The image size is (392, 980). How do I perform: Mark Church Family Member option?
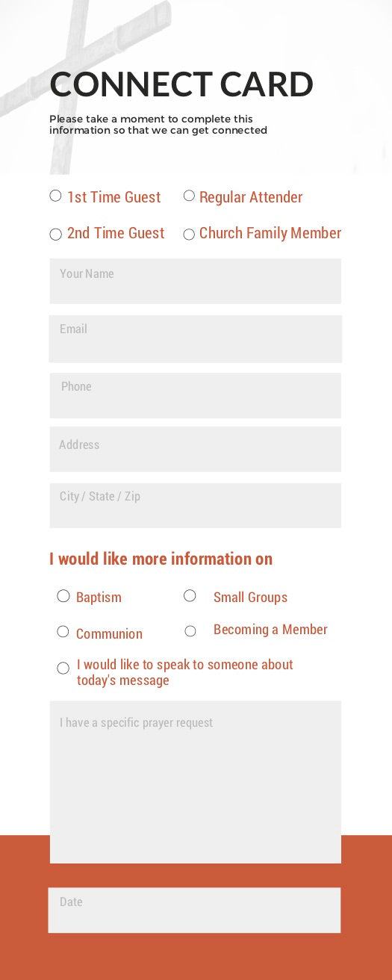pos(189,235)
